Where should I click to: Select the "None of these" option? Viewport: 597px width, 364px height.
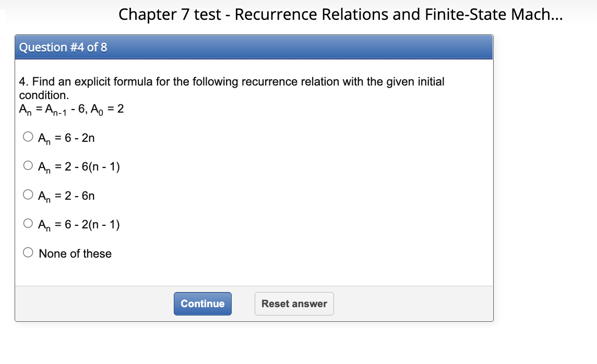tap(27, 252)
